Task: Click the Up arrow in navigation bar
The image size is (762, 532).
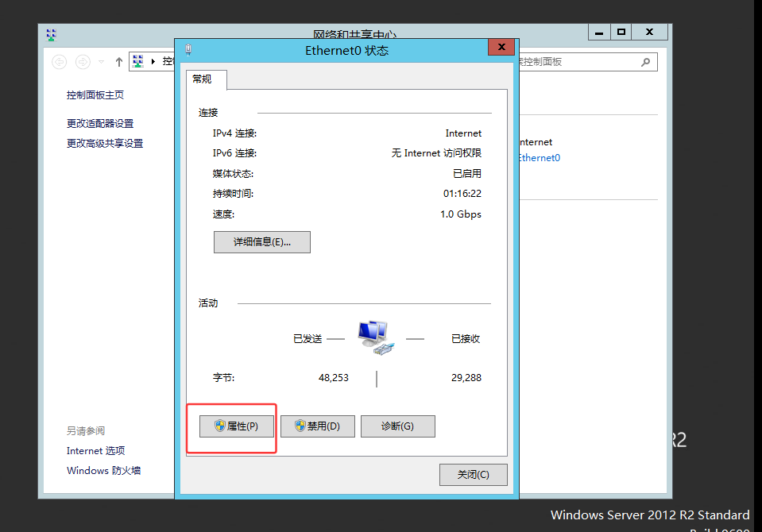Action: pos(119,62)
